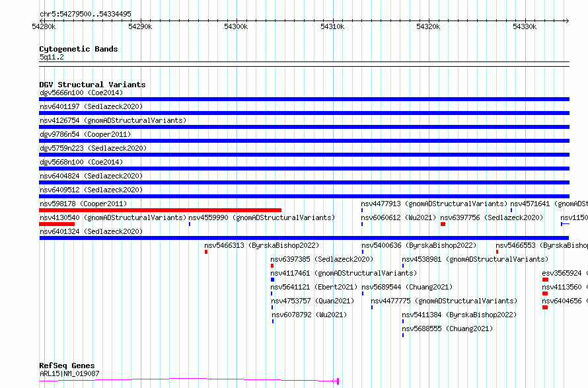Image resolution: width=588 pixels, height=388 pixels.
Task: Click nsv4559990 gnomAD variant label
Action: point(262,217)
